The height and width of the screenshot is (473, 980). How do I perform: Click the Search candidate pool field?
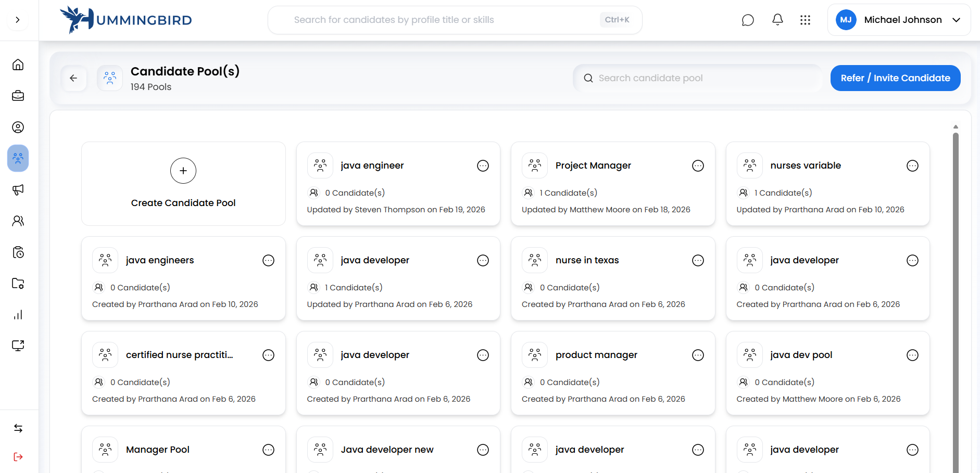[x=698, y=78]
